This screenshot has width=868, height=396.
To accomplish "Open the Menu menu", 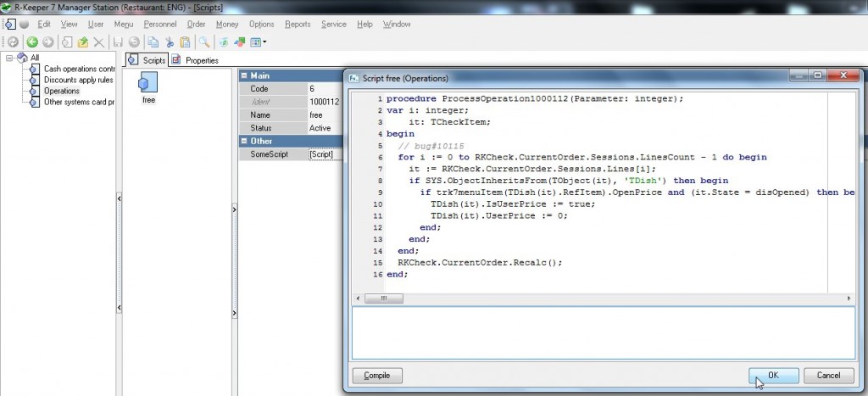I will 124,25.
